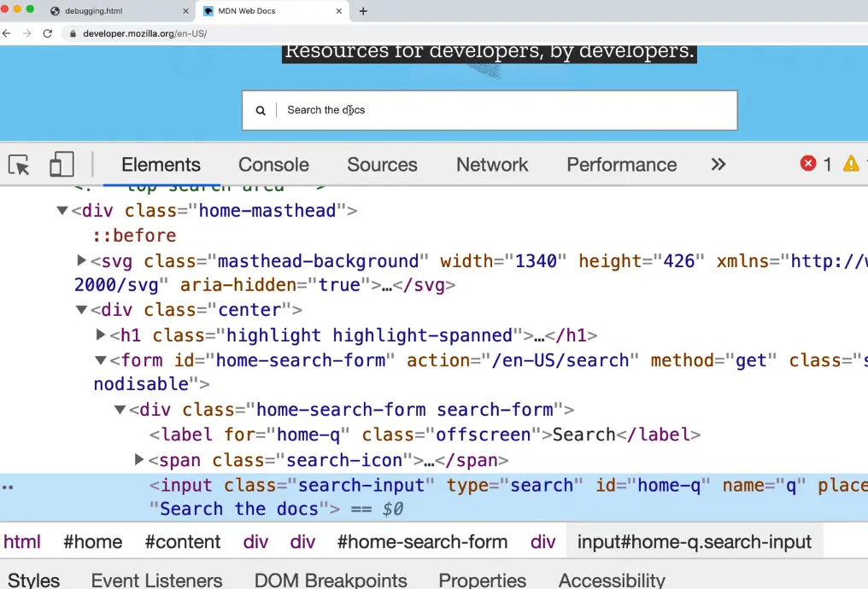Switch to the Console tab
The height and width of the screenshot is (589, 868).
pos(273,165)
